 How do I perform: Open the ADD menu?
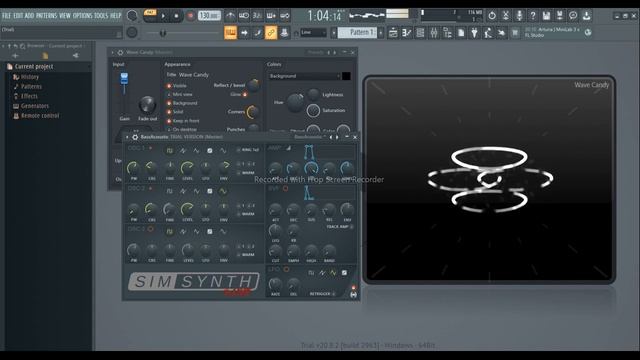coord(29,16)
